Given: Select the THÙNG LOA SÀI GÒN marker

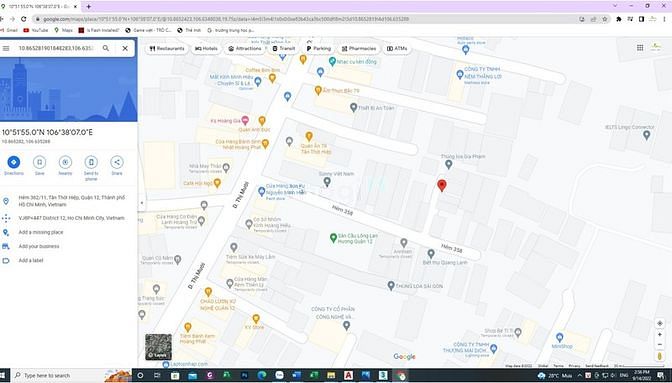Looking at the screenshot, I should [x=391, y=285].
